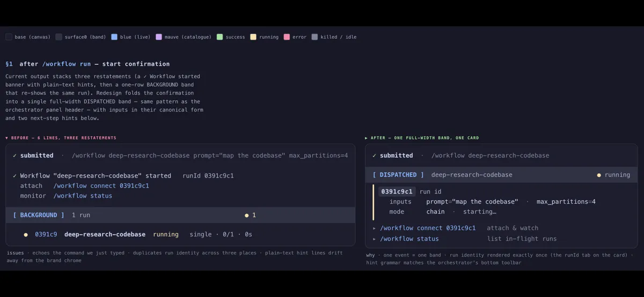Click the 'attach' label in BEFORE card
The image size is (644, 297).
pyautogui.click(x=31, y=186)
